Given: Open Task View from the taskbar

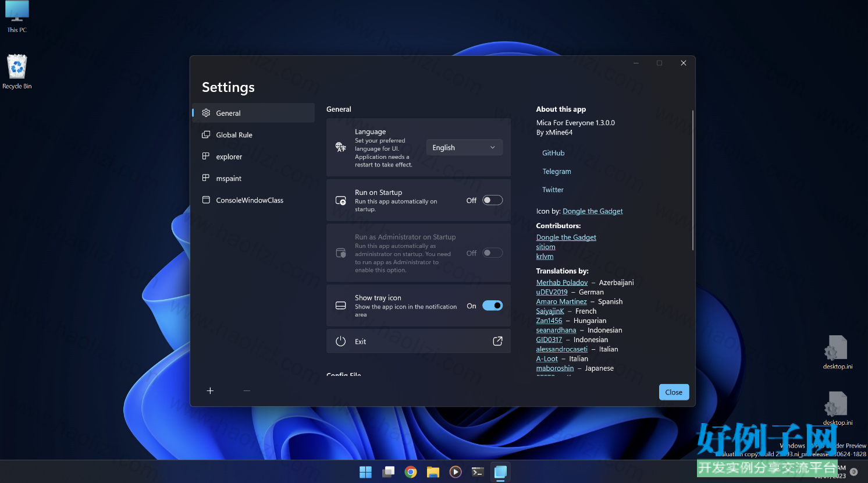Looking at the screenshot, I should [x=388, y=472].
